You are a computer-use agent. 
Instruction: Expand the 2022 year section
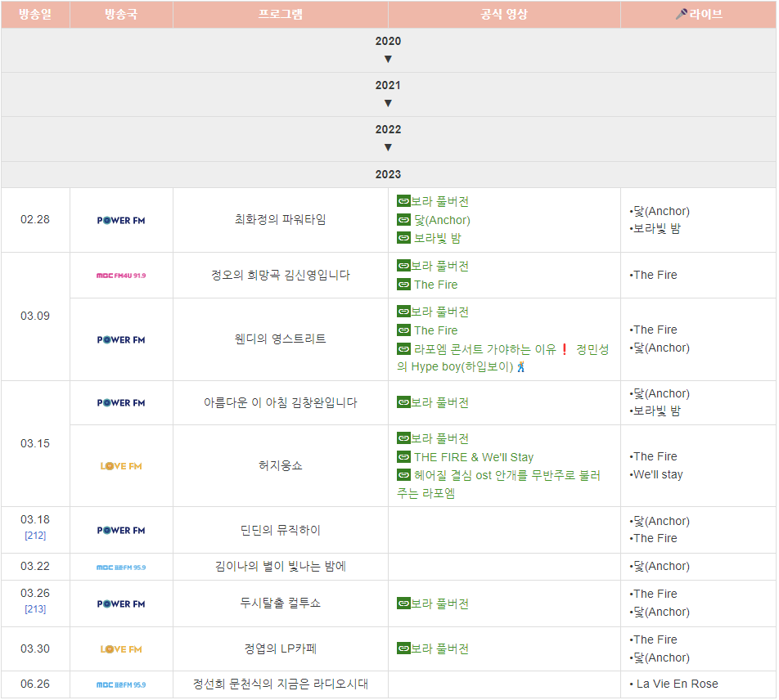[x=388, y=147]
